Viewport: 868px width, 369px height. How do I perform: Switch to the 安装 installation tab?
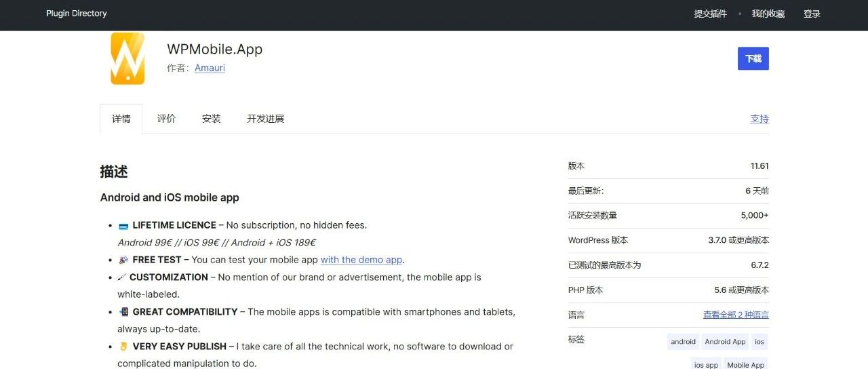click(x=212, y=119)
